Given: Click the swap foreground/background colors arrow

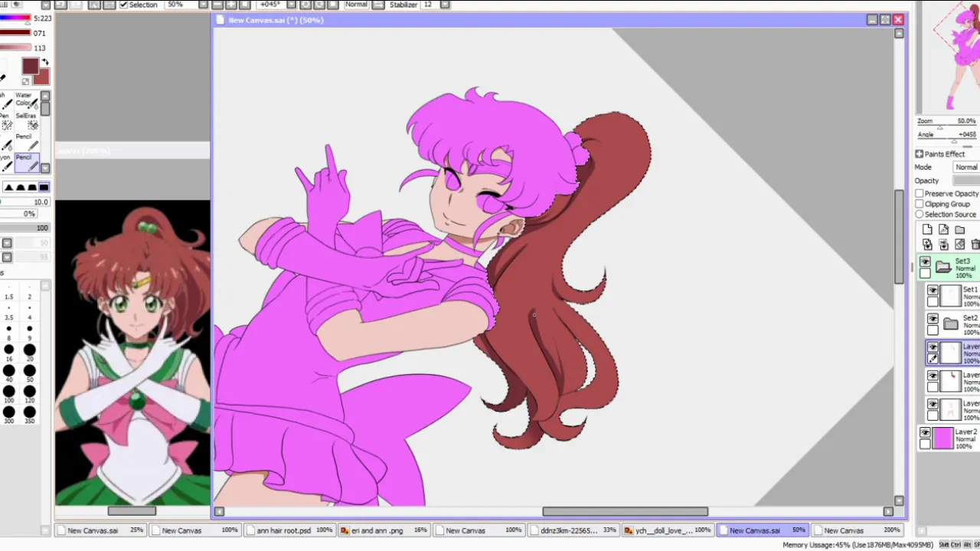Looking at the screenshot, I should click(45, 62).
